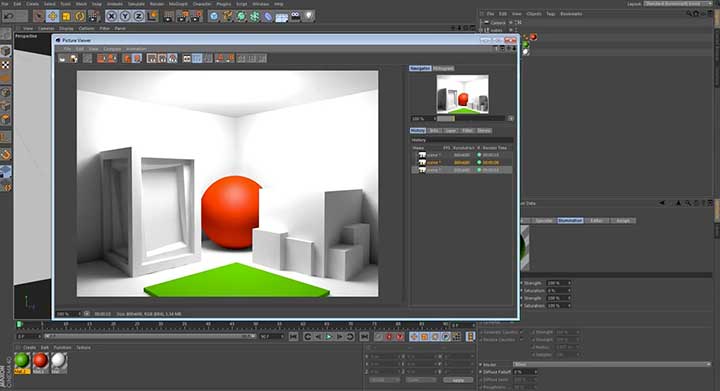The height and width of the screenshot is (391, 720).
Task: Click the green array modeling icon
Action: click(254, 17)
